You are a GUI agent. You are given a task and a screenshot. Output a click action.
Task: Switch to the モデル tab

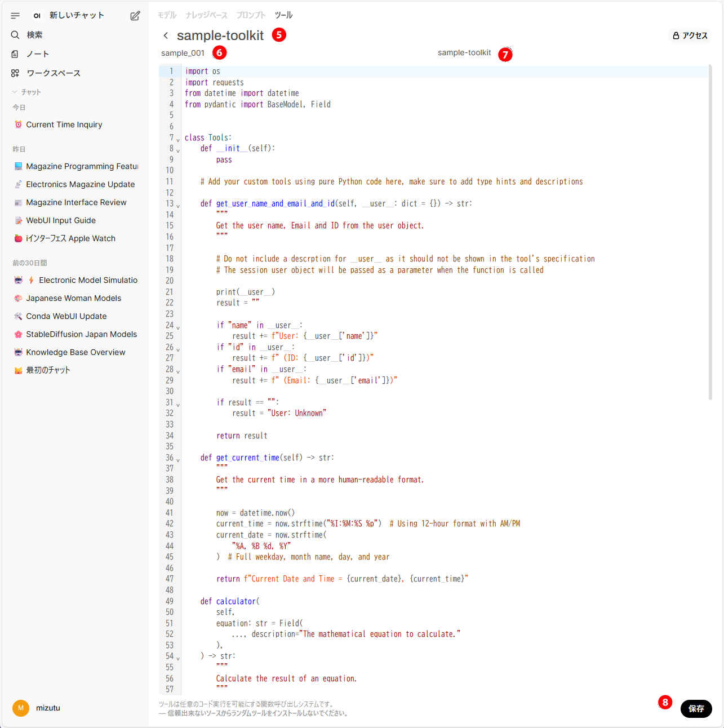pos(167,15)
